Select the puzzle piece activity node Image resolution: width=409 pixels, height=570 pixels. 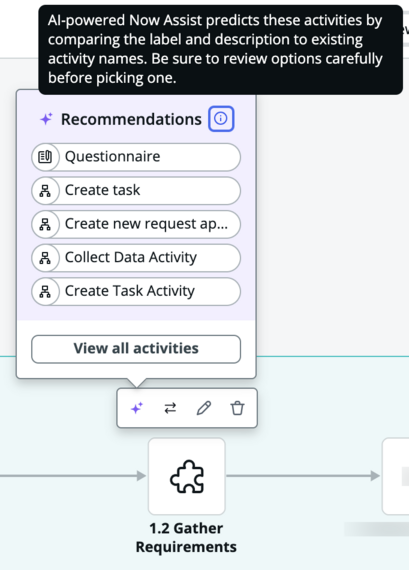pos(187,476)
